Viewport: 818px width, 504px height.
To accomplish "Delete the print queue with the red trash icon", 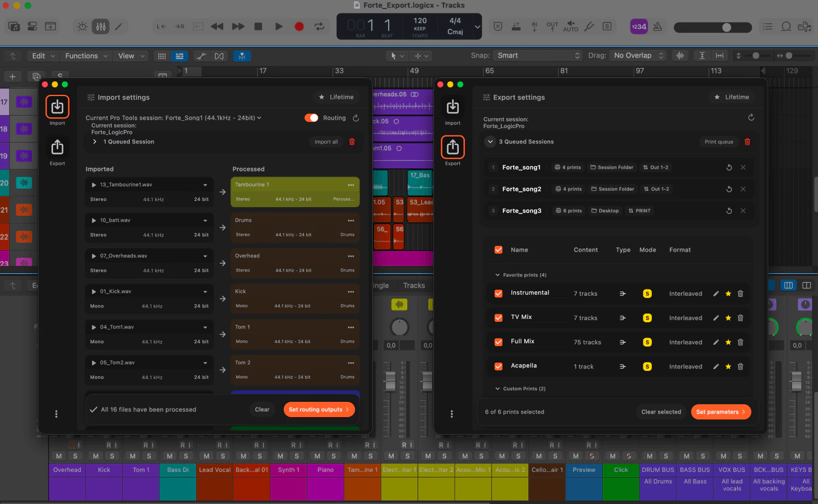I will [747, 142].
